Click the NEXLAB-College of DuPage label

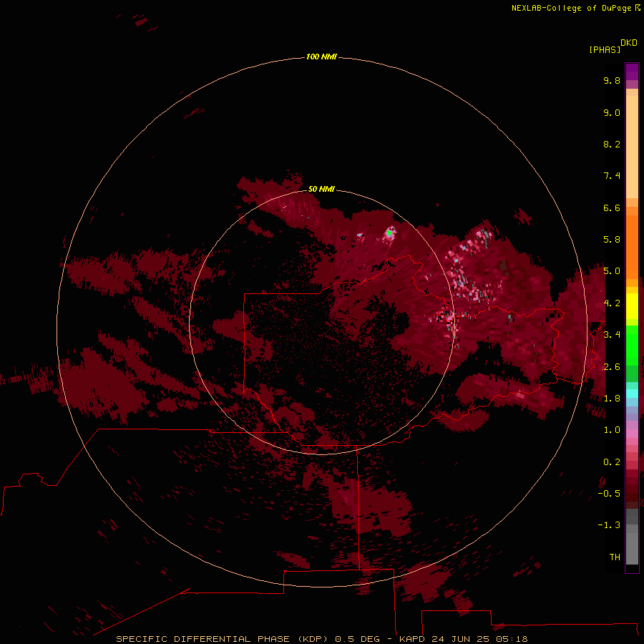571,8
